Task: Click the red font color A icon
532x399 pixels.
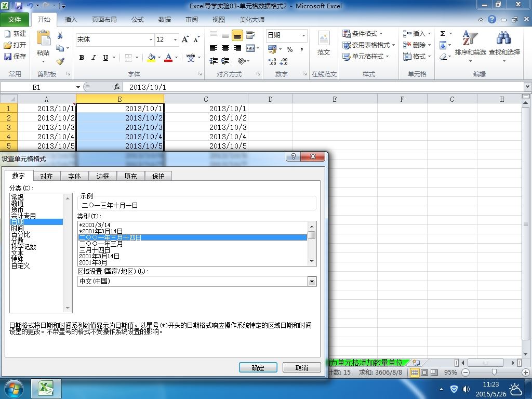Action: [168, 58]
